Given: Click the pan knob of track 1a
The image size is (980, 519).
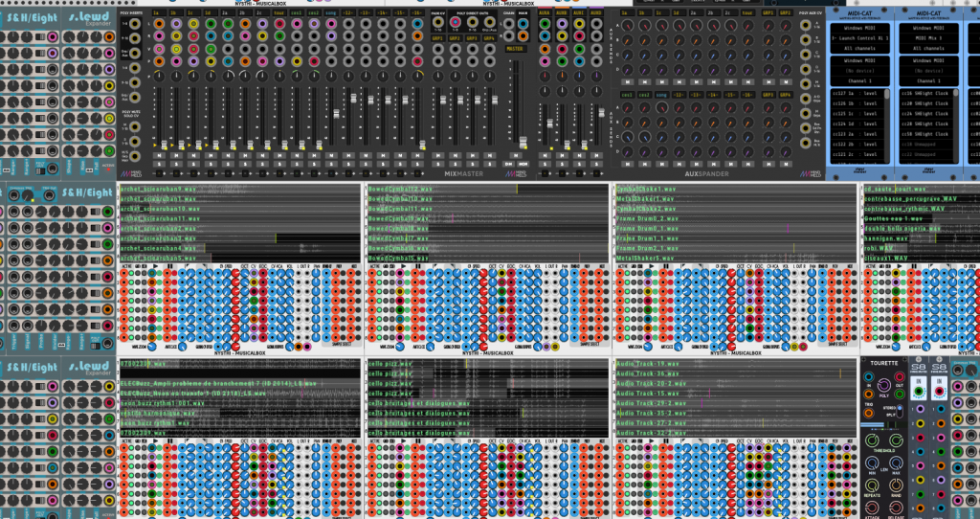Looking at the screenshot, I should click(x=160, y=75).
